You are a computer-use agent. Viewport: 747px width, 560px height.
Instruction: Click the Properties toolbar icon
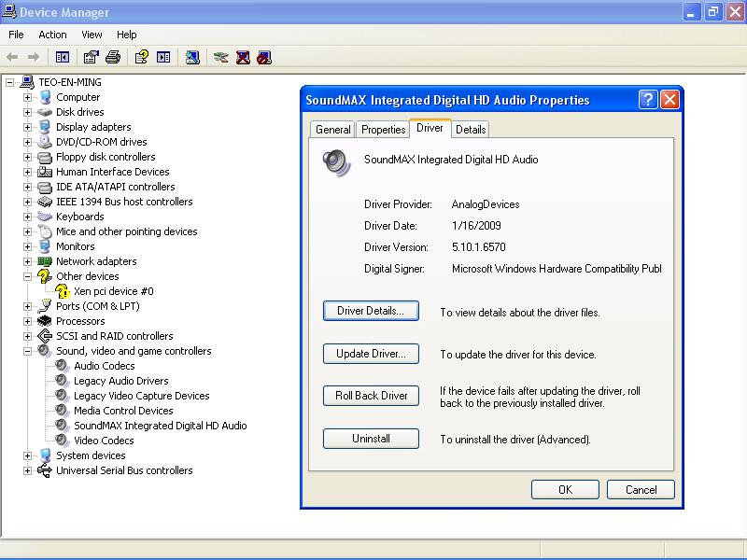pyautogui.click(x=91, y=57)
